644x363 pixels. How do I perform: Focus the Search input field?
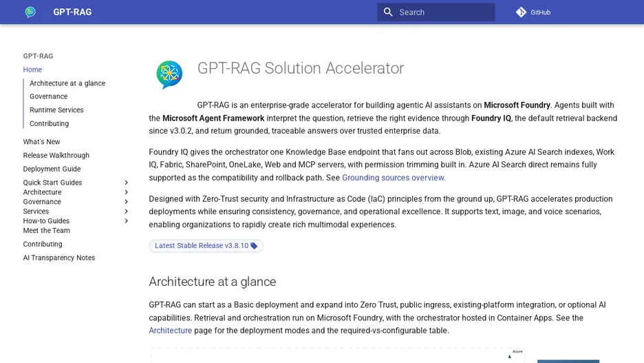click(x=436, y=12)
